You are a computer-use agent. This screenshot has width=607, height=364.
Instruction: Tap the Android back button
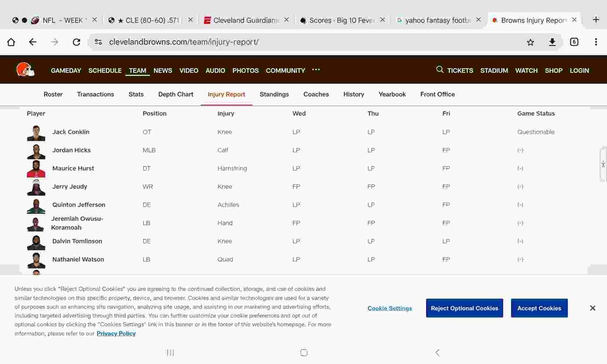click(x=438, y=352)
